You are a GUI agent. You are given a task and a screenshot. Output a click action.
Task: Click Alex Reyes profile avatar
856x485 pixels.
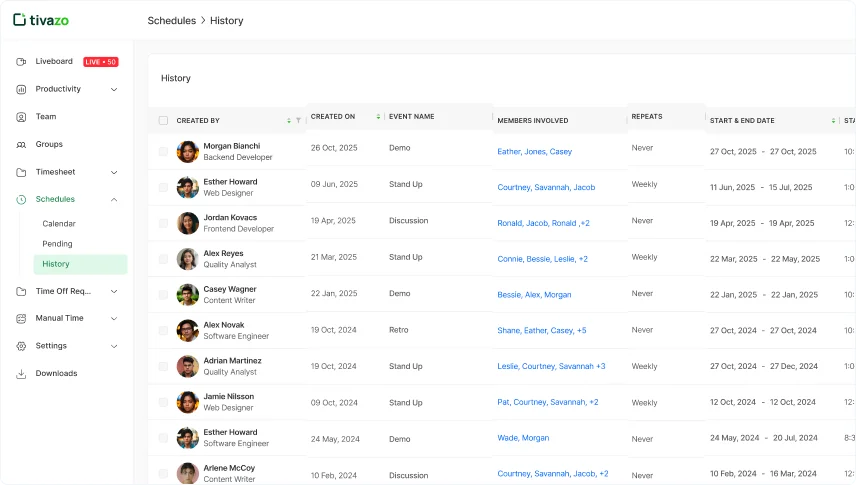[187, 259]
